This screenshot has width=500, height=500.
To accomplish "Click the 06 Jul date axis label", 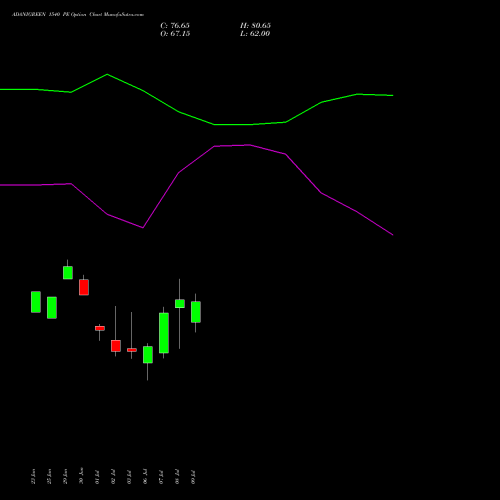I will (x=145, y=477).
